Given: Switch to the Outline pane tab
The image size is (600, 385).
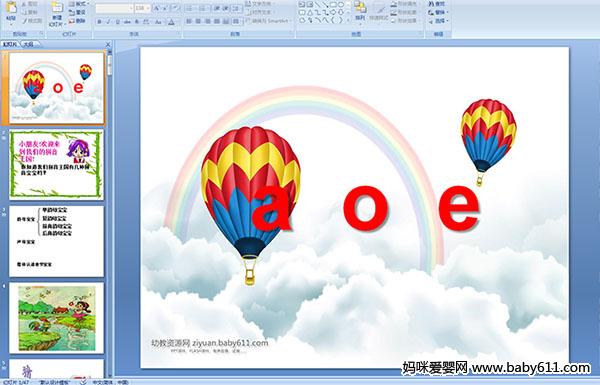Looking at the screenshot, I should pos(28,44).
